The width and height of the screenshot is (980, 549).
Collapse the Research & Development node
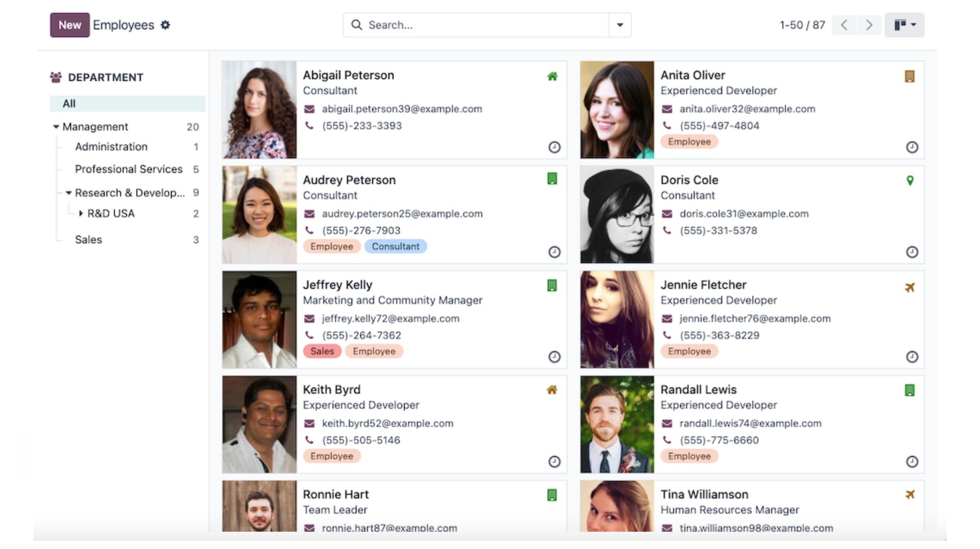[68, 193]
